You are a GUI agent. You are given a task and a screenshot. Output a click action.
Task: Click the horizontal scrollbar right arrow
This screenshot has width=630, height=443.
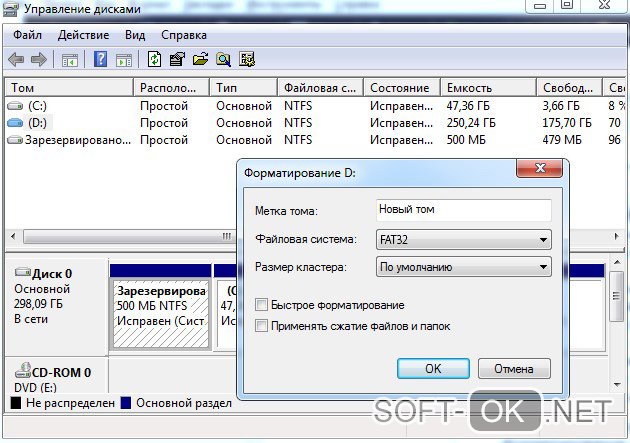pyautogui.click(x=617, y=237)
